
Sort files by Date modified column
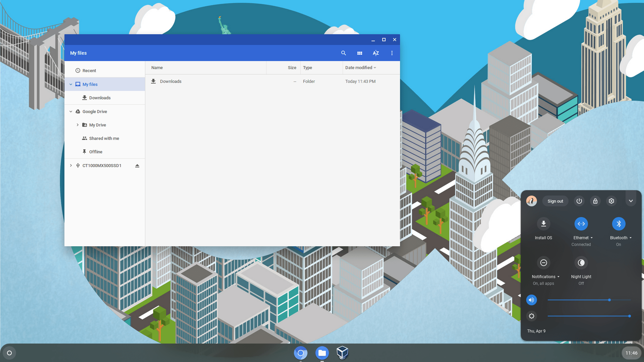coord(371,67)
